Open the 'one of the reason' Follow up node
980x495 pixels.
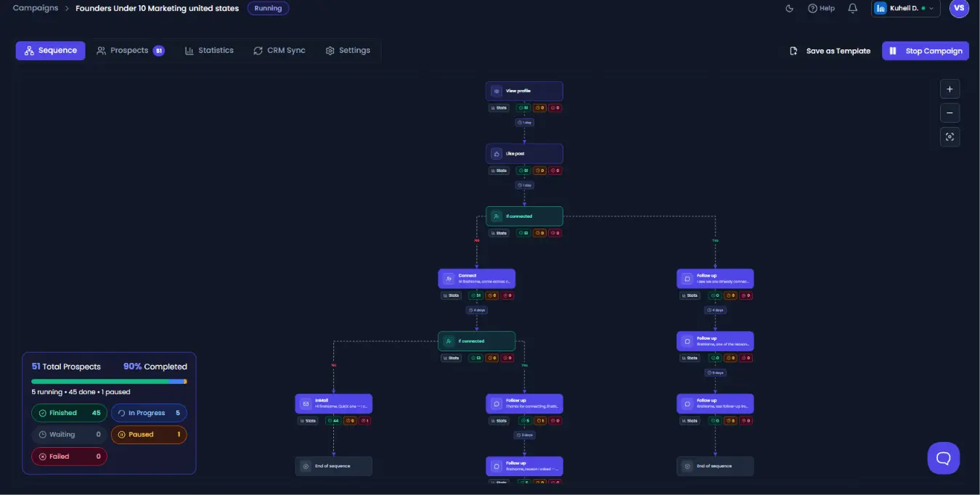click(x=715, y=341)
